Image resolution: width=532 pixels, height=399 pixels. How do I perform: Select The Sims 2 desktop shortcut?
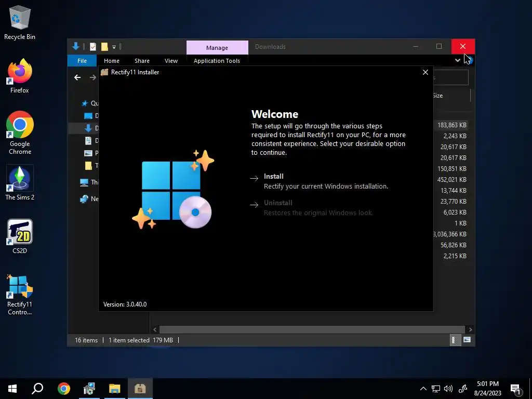tap(20, 183)
